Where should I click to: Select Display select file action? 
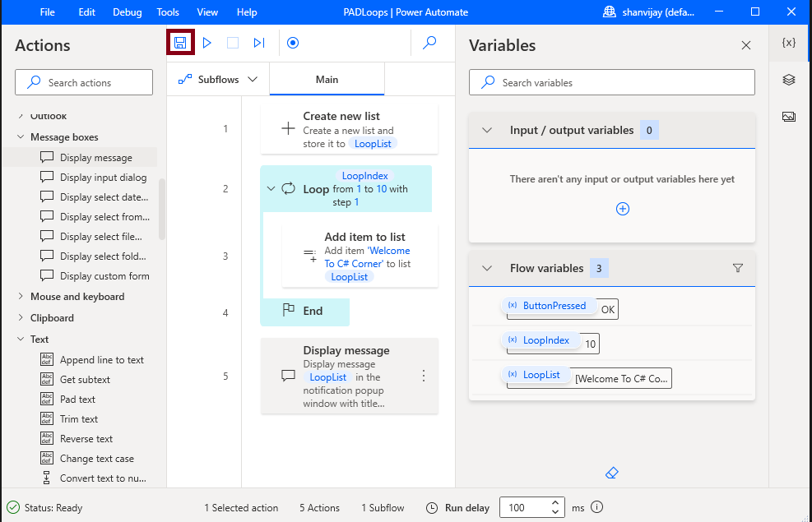click(x=90, y=236)
